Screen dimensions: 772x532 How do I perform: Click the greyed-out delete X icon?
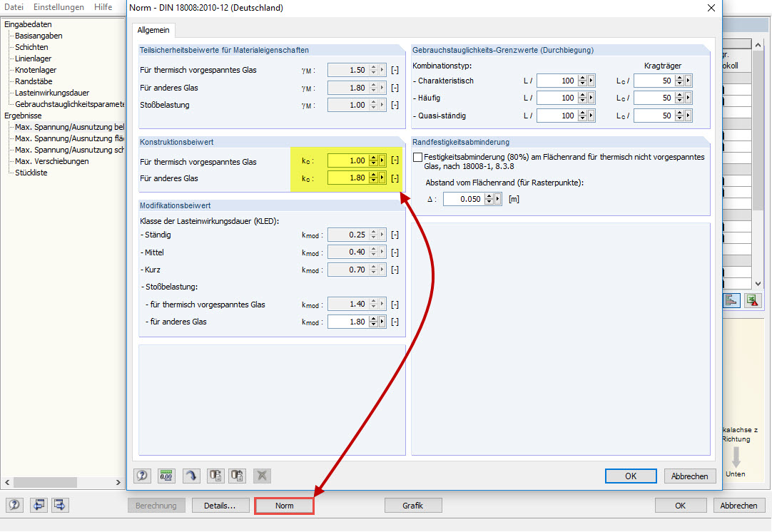click(x=262, y=476)
